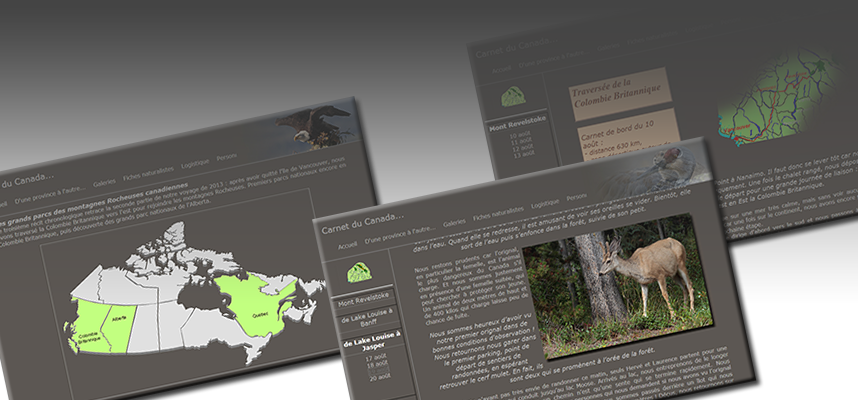Click the Colombie Britannique province on the map
The width and height of the screenshot is (858, 400).
pos(89,327)
